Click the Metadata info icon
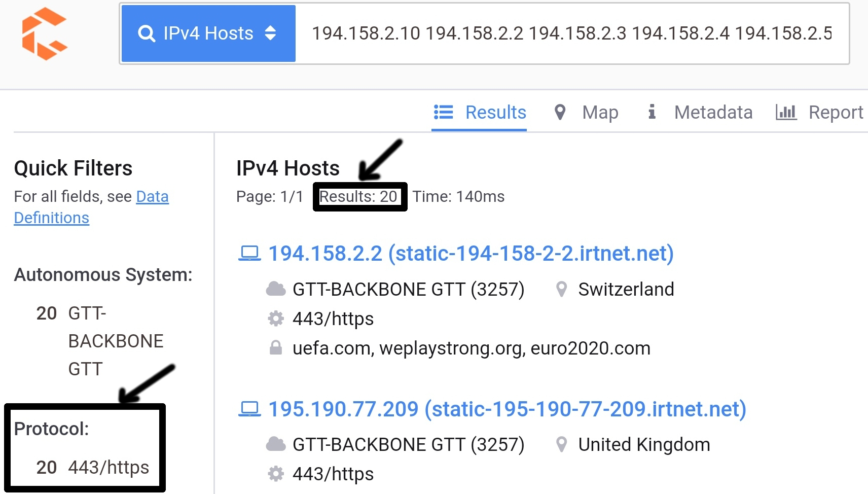Screen dimensions: 868x494 pos(652,112)
